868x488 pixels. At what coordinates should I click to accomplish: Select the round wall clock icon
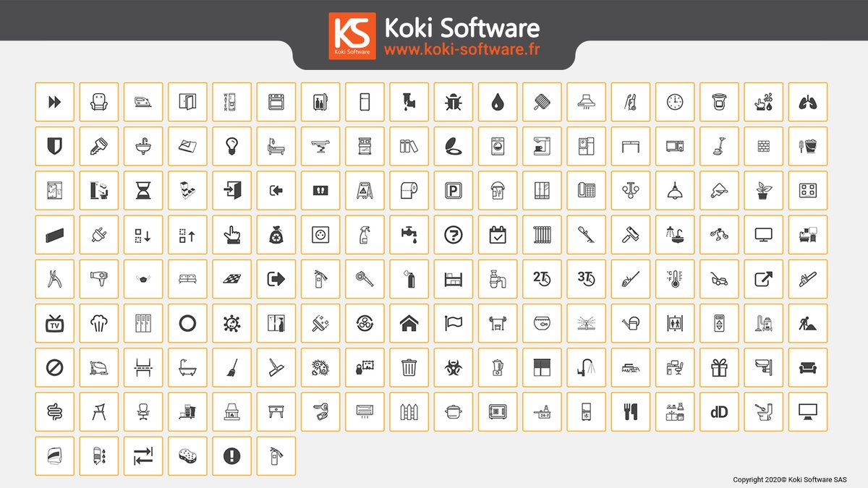pos(676,102)
